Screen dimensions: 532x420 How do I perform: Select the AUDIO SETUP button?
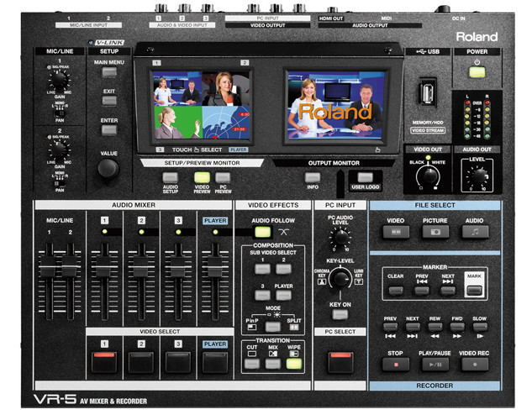click(171, 177)
